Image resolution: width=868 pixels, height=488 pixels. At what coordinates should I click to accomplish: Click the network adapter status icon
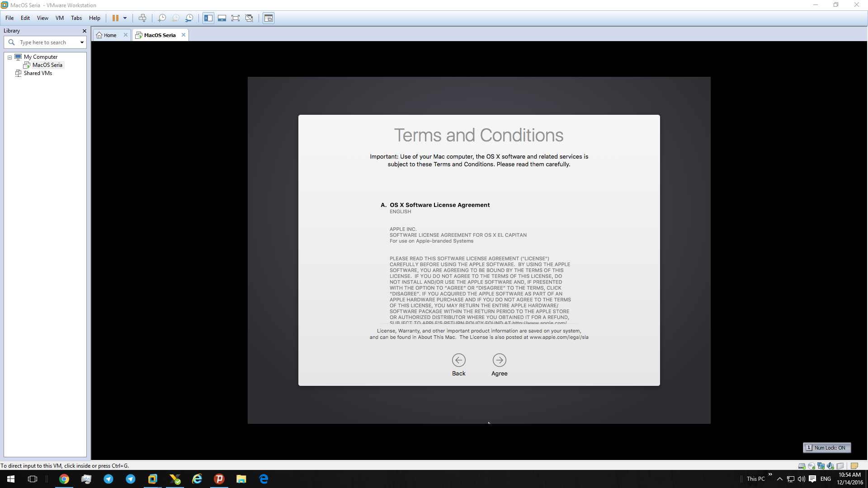tap(821, 466)
